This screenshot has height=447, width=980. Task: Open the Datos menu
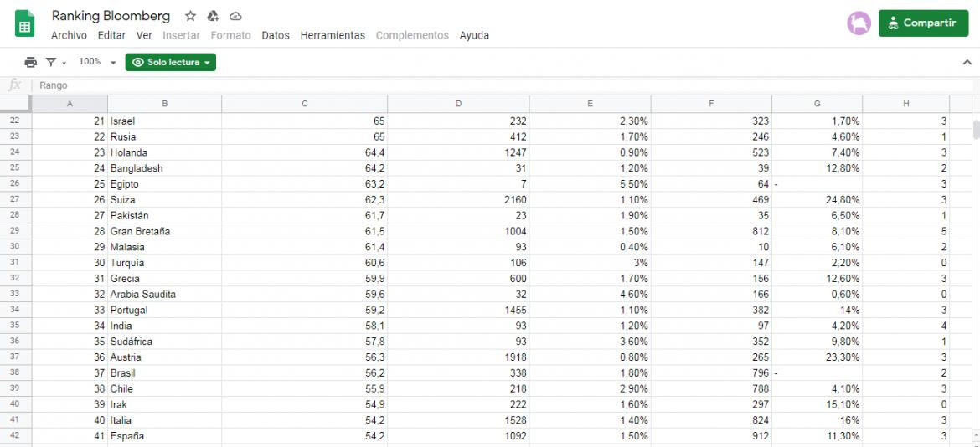pos(276,36)
